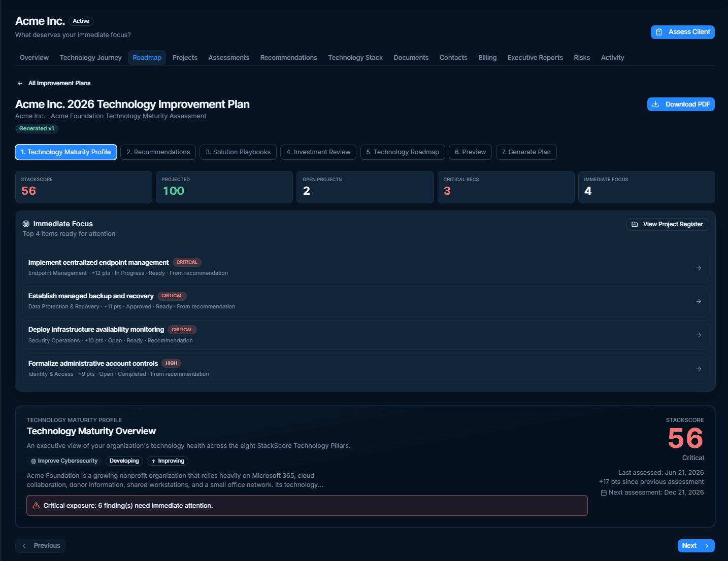Click the large 56 StackScore value
The image size is (728, 561).
pos(685,438)
